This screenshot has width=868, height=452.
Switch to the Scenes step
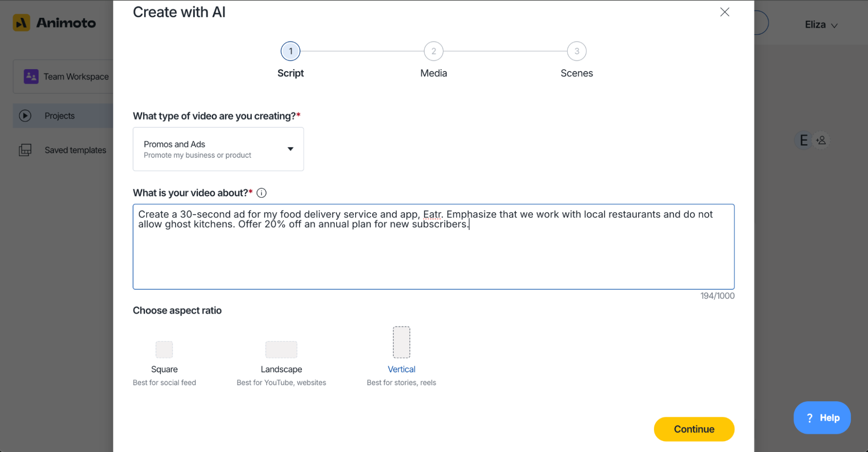point(577,51)
